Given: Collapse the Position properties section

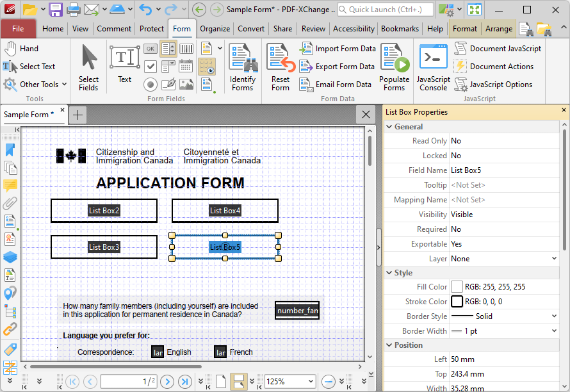Looking at the screenshot, I should [389, 345].
